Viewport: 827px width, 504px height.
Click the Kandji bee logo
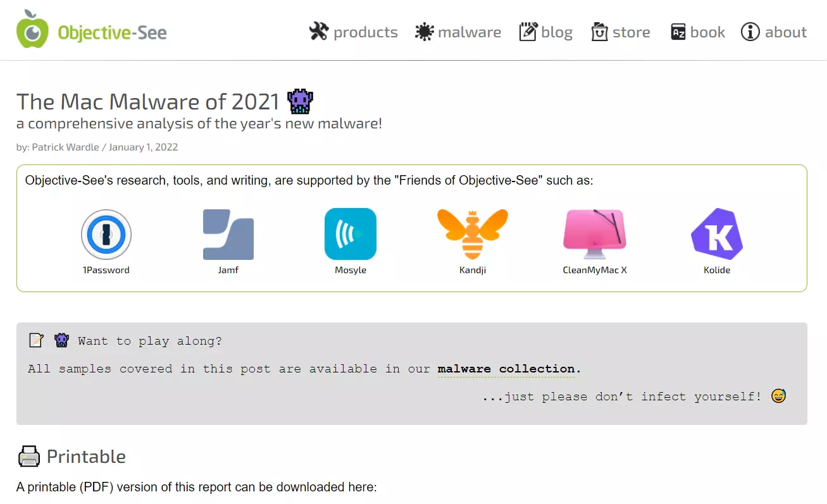[x=473, y=235]
